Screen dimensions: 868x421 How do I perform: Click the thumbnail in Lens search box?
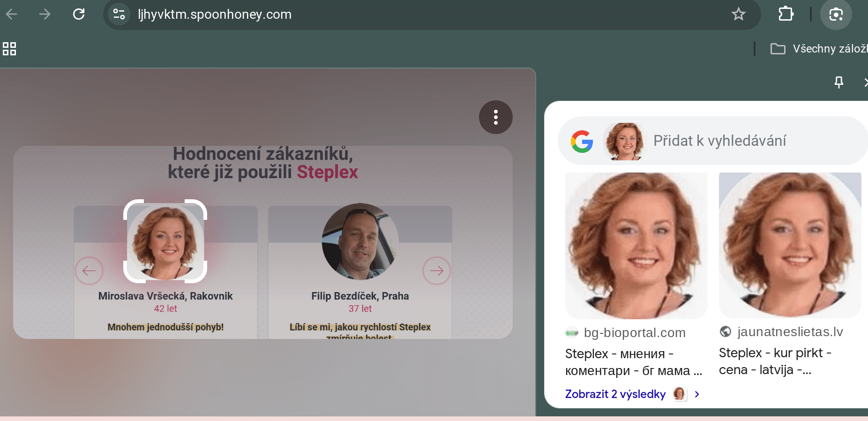pyautogui.click(x=624, y=141)
